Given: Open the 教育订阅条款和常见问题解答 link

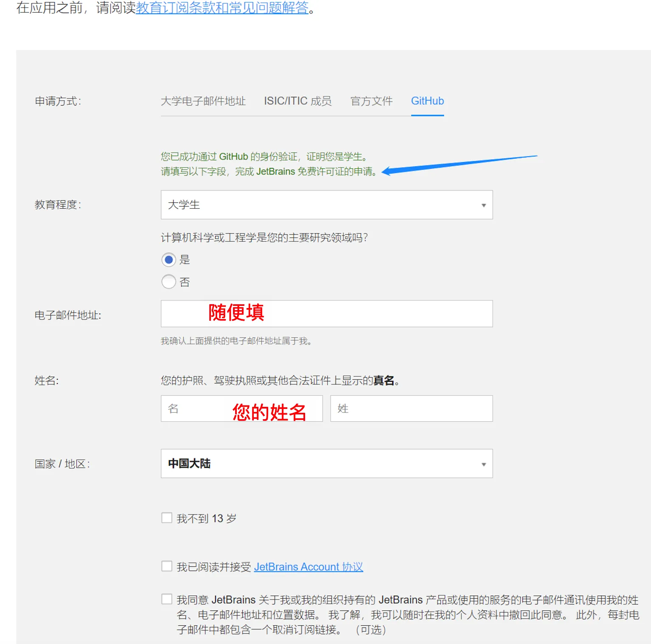Looking at the screenshot, I should click(x=222, y=8).
